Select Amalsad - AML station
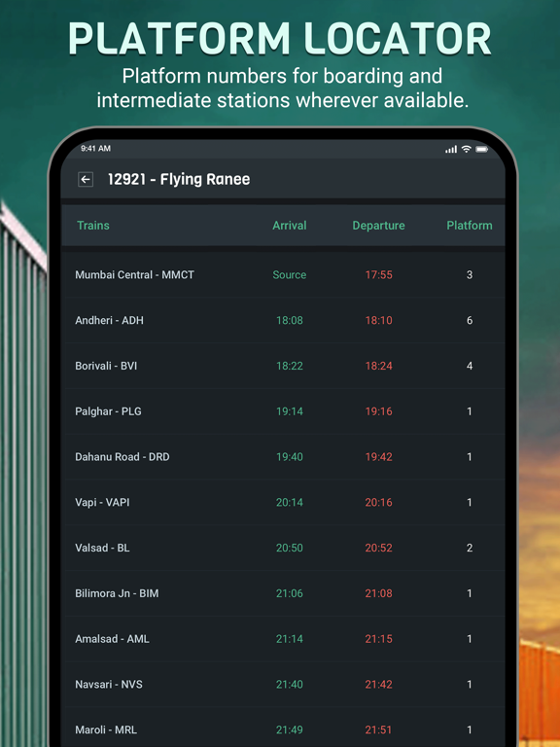The height and width of the screenshot is (747, 560). pos(113,639)
